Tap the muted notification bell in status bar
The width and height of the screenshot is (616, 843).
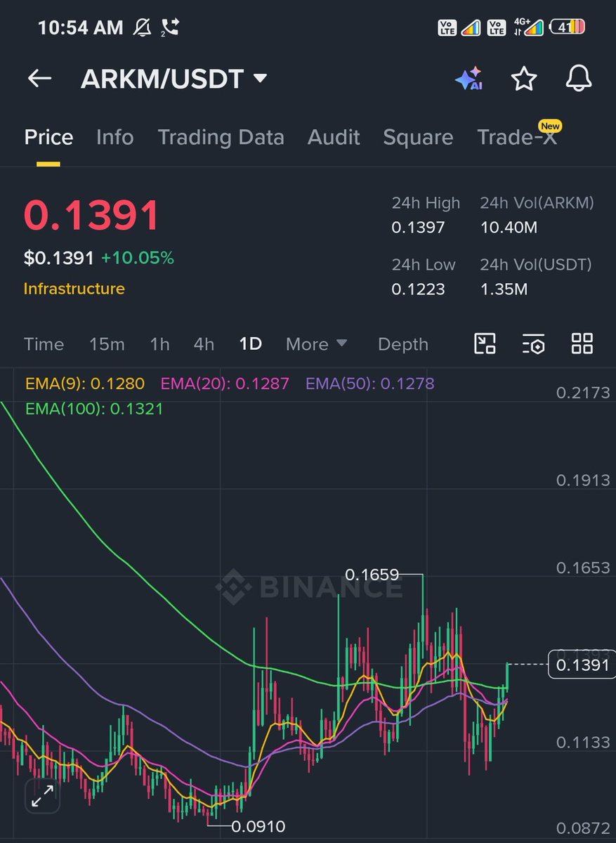[143, 27]
